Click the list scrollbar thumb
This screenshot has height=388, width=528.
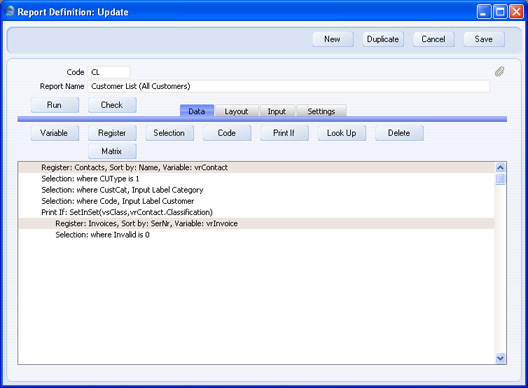click(500, 179)
